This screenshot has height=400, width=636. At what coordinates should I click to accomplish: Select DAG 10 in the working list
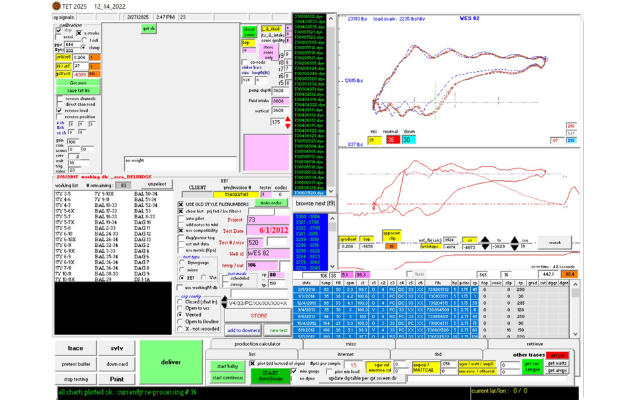click(x=142, y=222)
